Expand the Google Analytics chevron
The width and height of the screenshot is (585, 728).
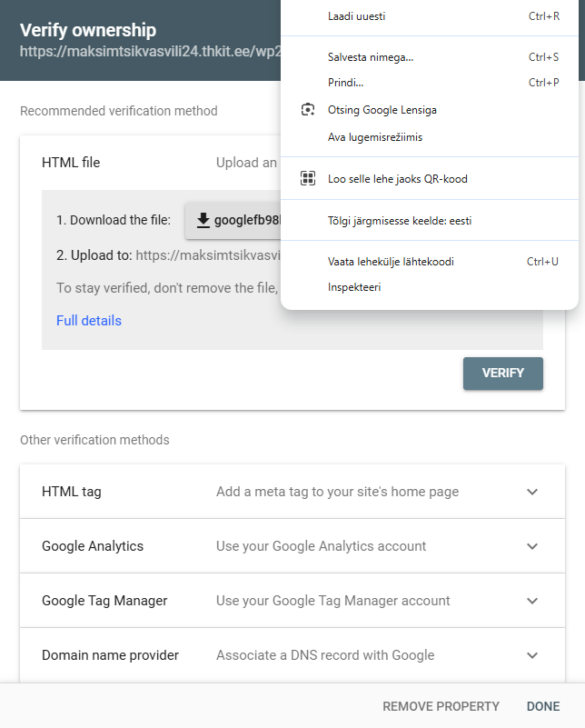[x=532, y=546]
